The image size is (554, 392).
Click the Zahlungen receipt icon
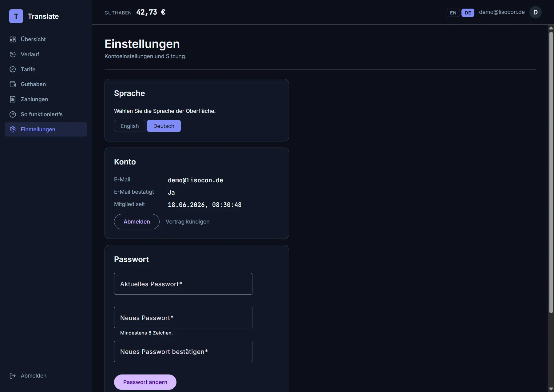13,99
